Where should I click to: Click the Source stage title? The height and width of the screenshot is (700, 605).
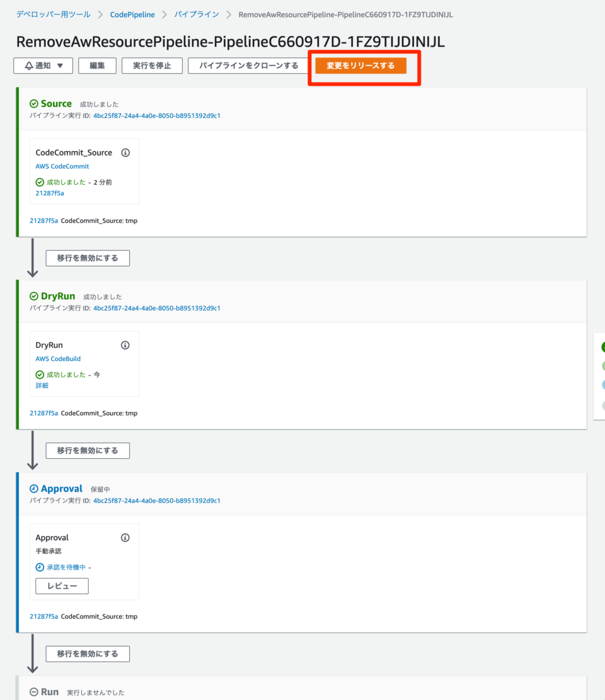pos(56,103)
